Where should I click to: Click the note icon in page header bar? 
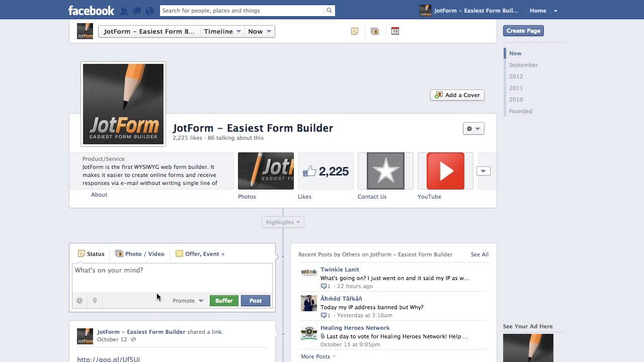pyautogui.click(x=355, y=31)
